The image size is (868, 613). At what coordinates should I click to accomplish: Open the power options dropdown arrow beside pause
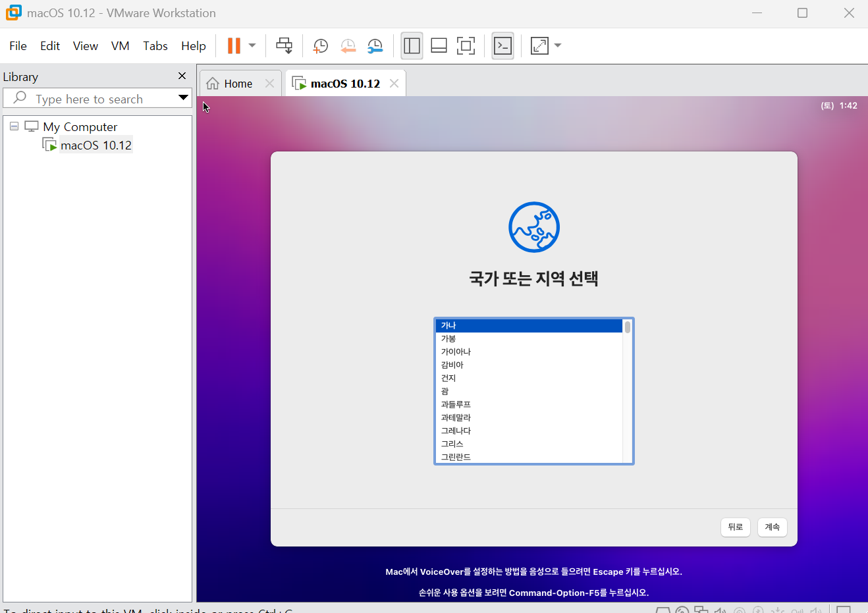[x=252, y=45]
